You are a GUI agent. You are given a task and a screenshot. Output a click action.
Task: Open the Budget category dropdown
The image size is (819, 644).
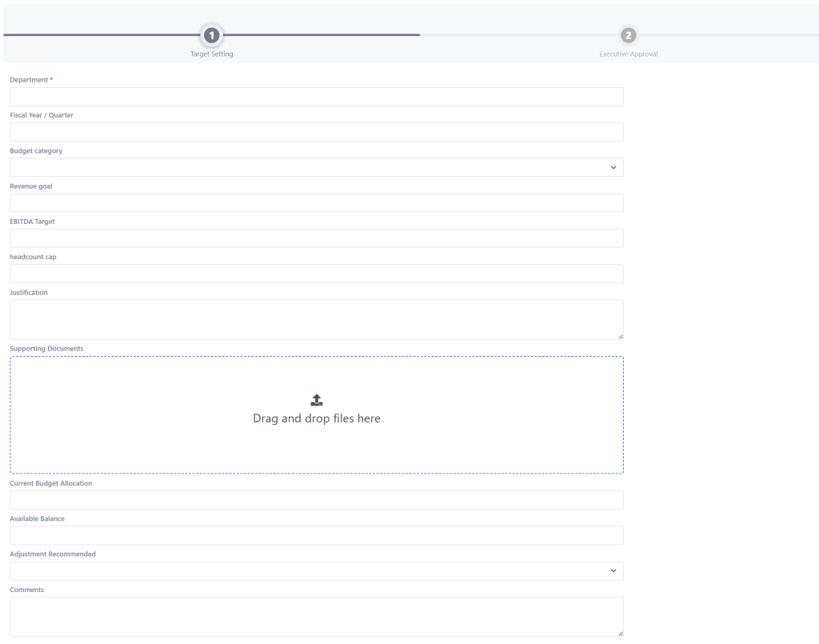click(x=317, y=167)
